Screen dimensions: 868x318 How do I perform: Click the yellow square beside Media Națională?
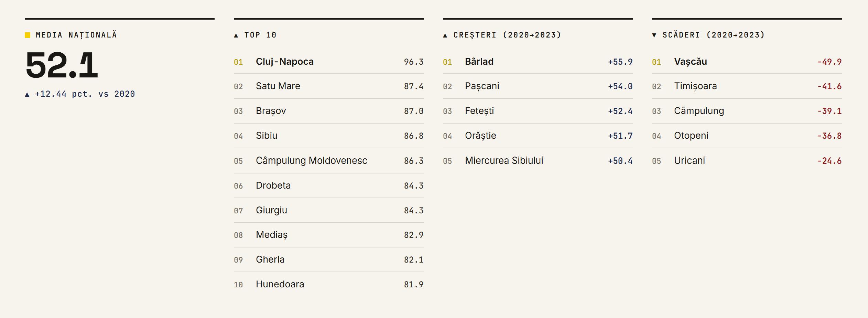coord(28,35)
